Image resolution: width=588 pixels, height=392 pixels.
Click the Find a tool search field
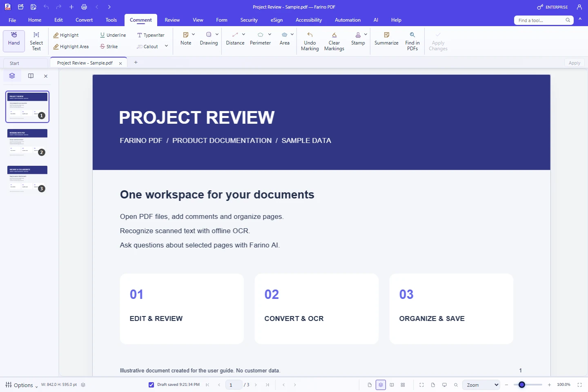coord(543,20)
